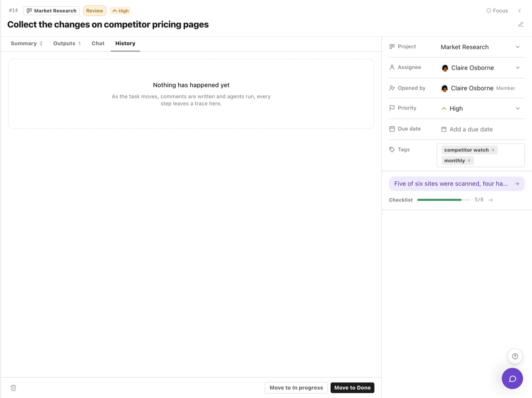The image size is (532, 398).
Task: Click Move to In progress button
Action: click(x=296, y=388)
